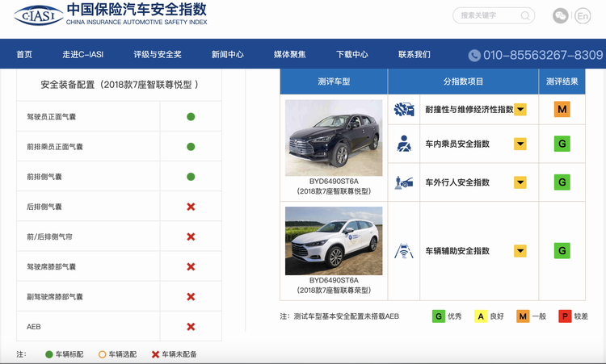Click the 010-85563267-8309 phone number

click(543, 55)
